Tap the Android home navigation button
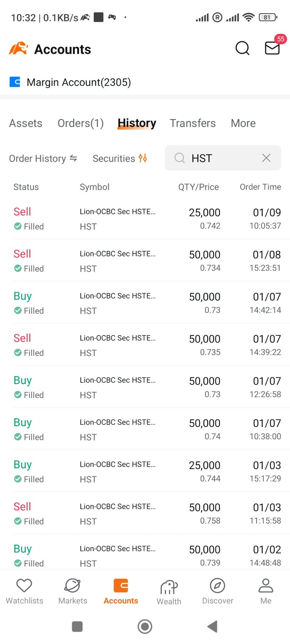Image resolution: width=290 pixels, height=644 pixels. (x=145, y=626)
